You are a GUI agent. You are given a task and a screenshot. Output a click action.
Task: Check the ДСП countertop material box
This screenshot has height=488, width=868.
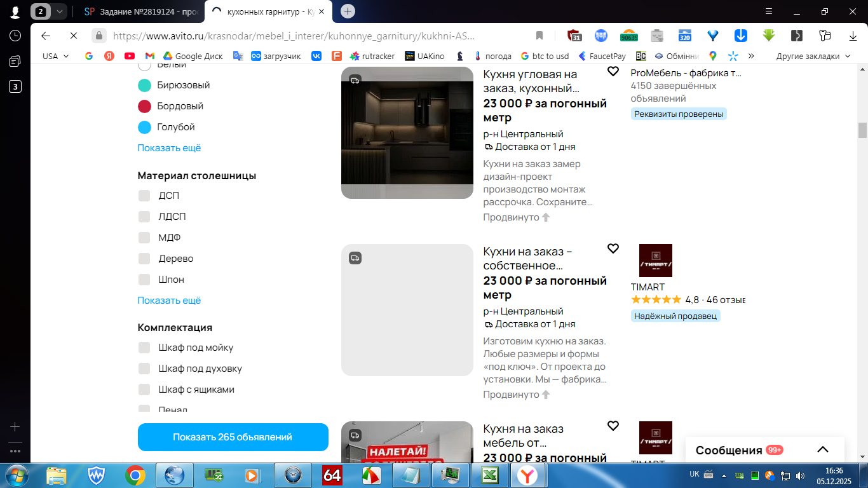144,196
